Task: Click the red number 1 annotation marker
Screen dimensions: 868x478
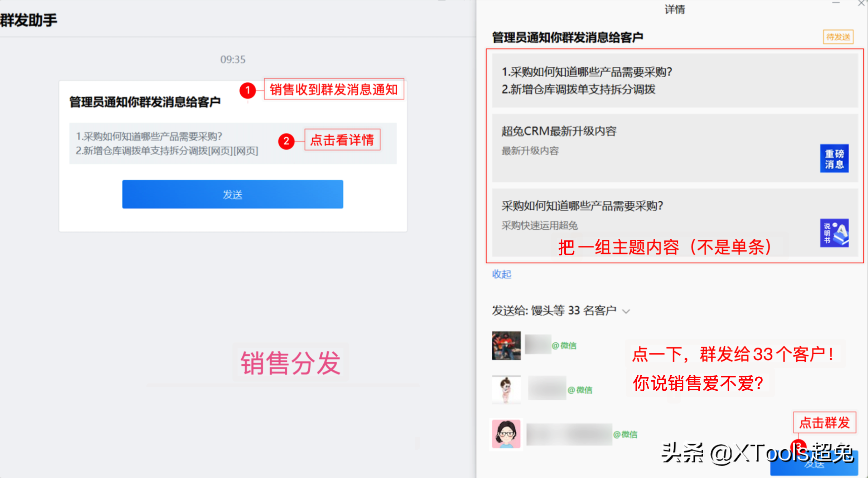Action: (x=247, y=90)
